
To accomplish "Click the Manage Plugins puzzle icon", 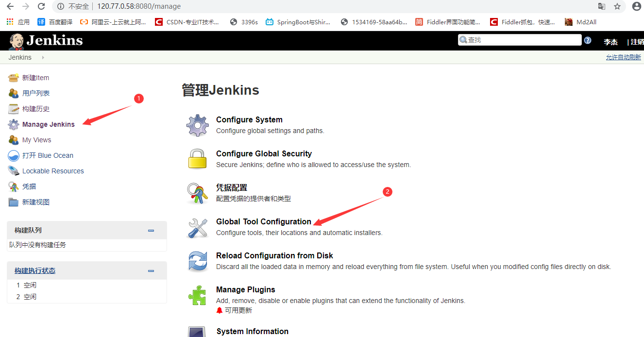I will pyautogui.click(x=198, y=295).
